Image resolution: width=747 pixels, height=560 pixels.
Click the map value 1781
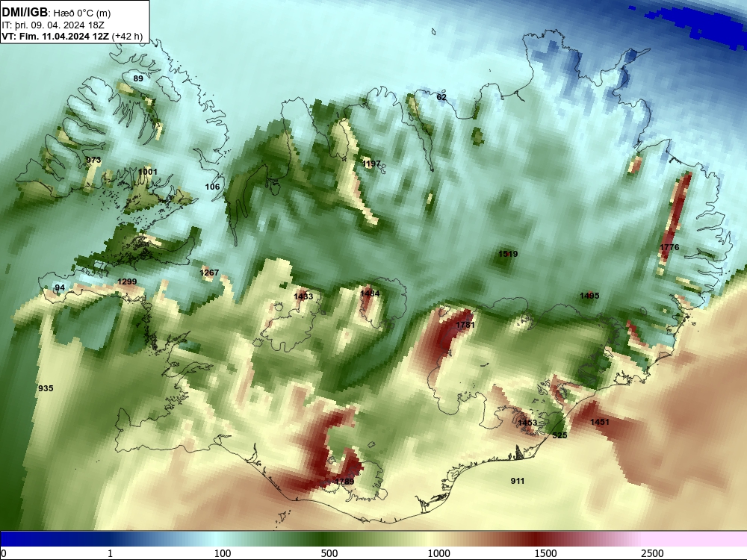pyautogui.click(x=465, y=325)
